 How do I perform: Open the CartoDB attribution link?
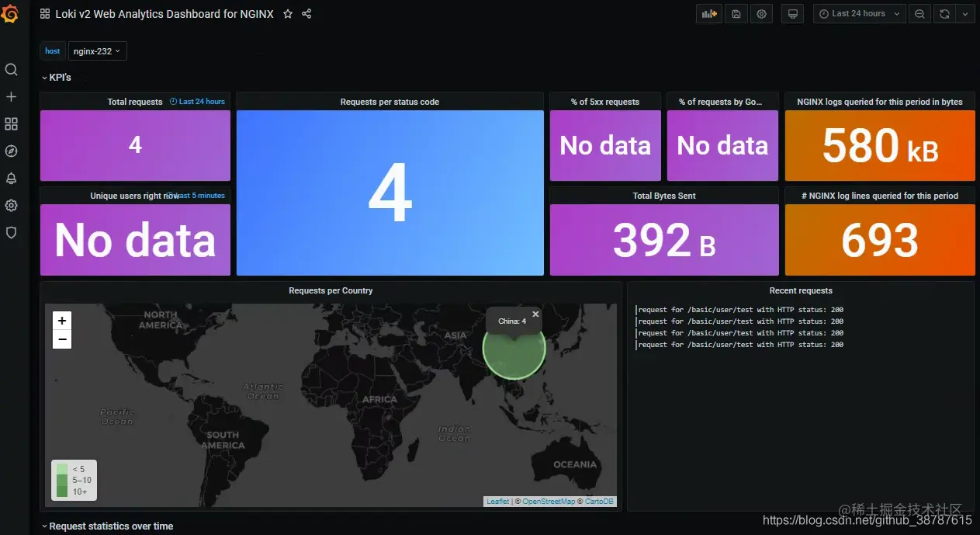click(x=599, y=502)
